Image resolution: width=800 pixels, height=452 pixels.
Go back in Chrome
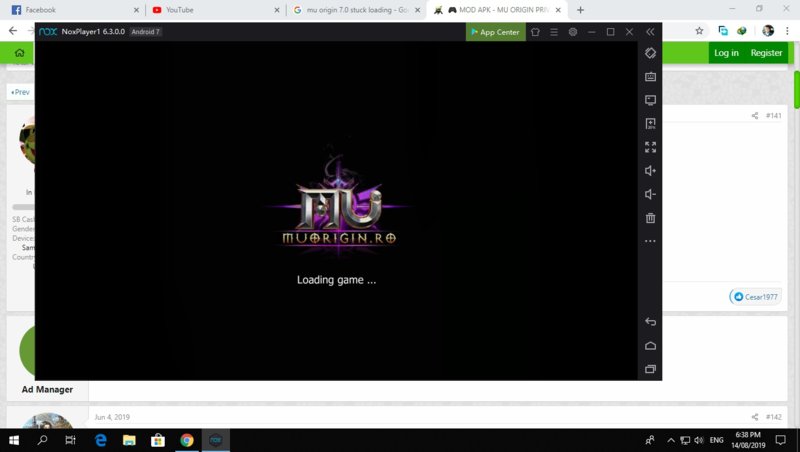click(13, 31)
